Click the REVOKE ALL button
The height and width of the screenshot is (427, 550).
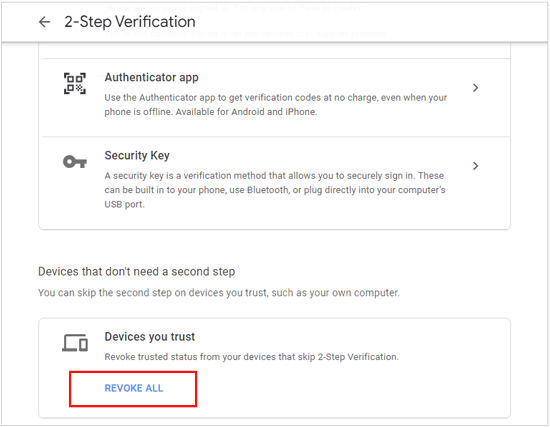point(134,388)
